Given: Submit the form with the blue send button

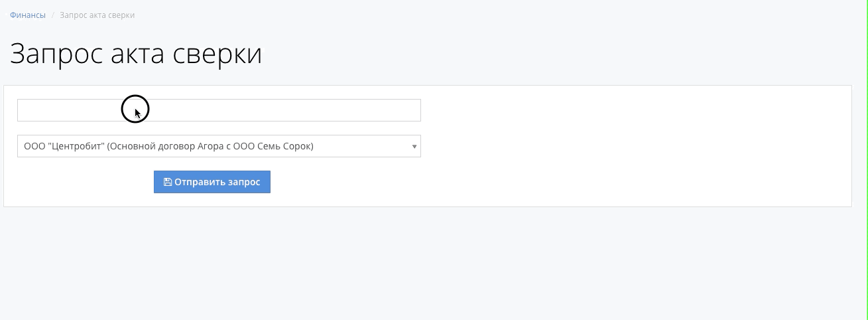Looking at the screenshot, I should [x=212, y=182].
